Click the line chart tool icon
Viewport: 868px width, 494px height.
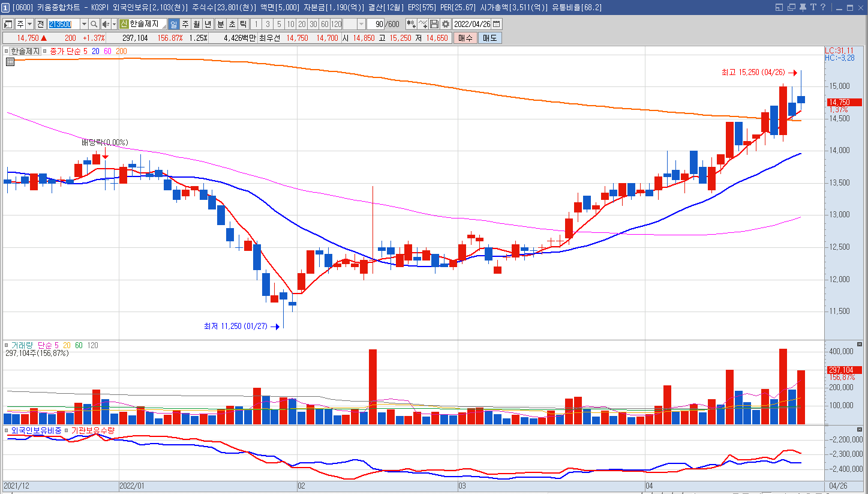(423, 24)
